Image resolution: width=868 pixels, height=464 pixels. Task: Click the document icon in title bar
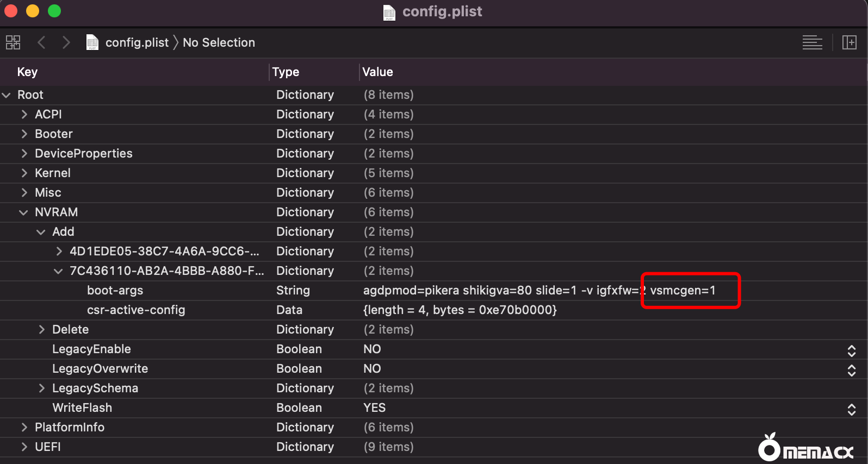[x=389, y=12]
